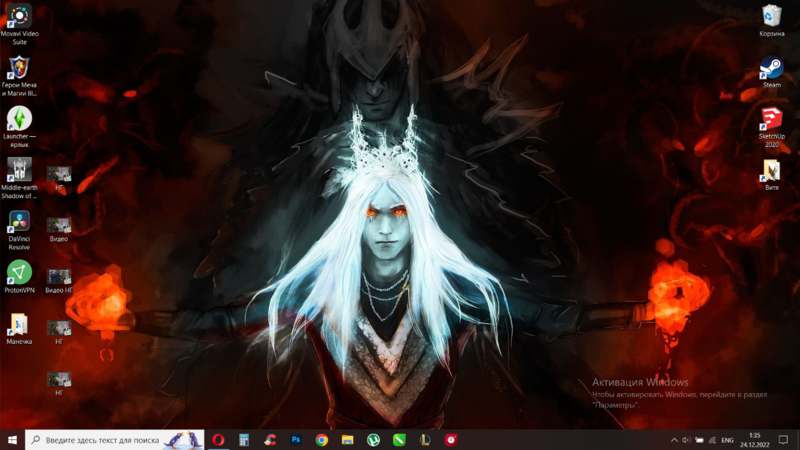Select the Манечка folder shortcut
800x450 pixels.
(x=19, y=329)
